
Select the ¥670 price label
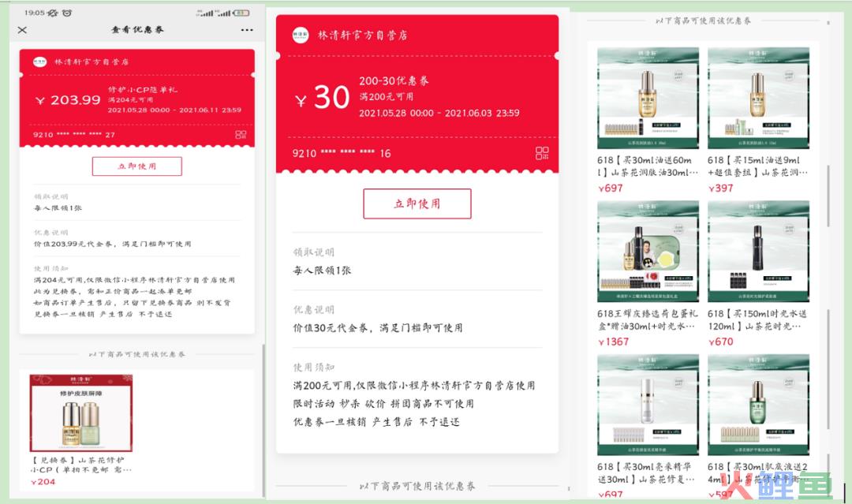click(721, 342)
